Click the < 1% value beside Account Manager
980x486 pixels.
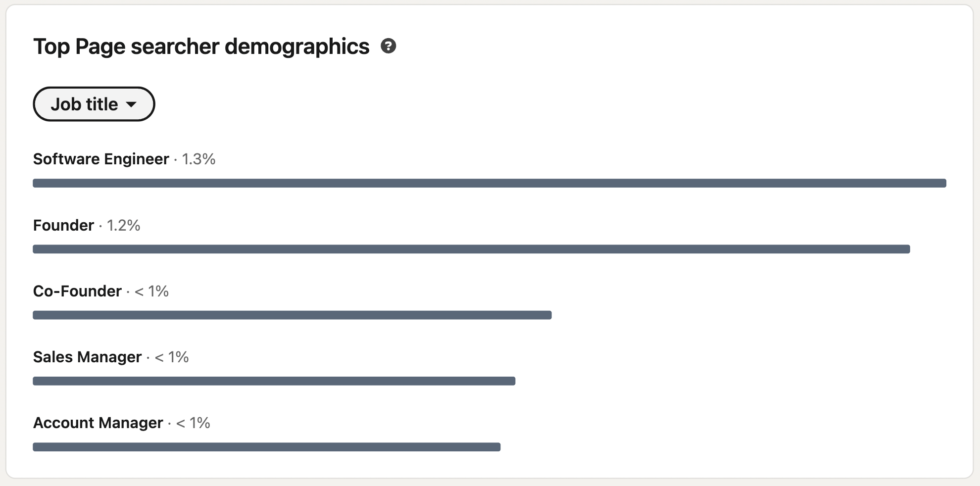(x=193, y=423)
